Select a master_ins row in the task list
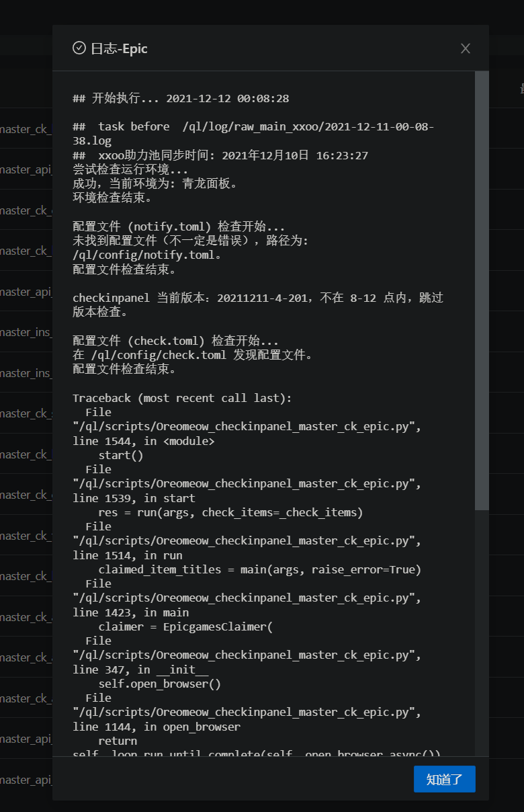 click(x=20, y=332)
